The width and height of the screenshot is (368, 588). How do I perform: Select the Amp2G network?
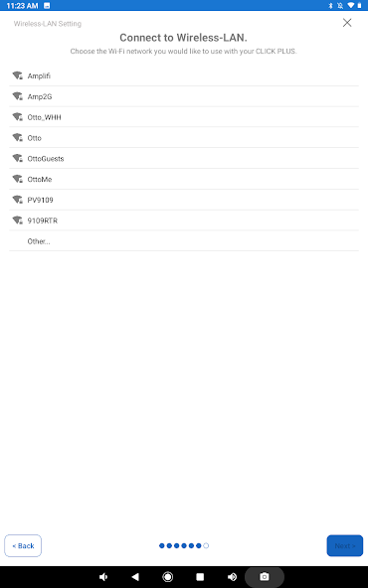pos(184,96)
